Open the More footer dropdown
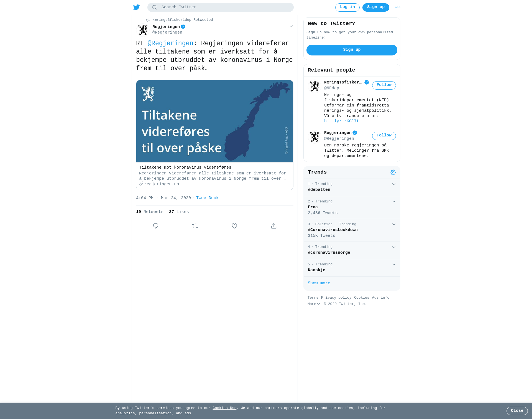The image size is (532, 419). [314, 304]
